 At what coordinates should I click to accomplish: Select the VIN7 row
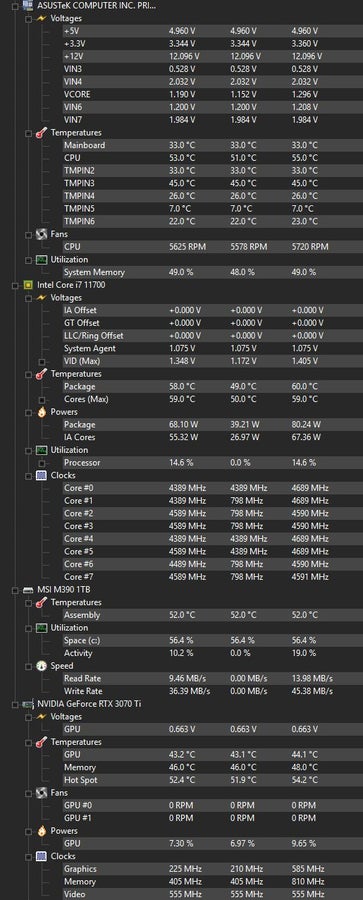click(213, 119)
